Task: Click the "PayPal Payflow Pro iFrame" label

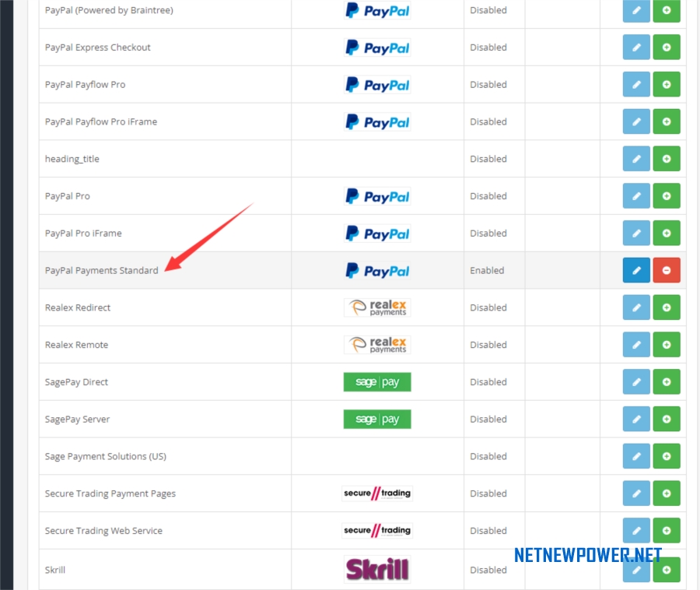Action: (x=101, y=121)
